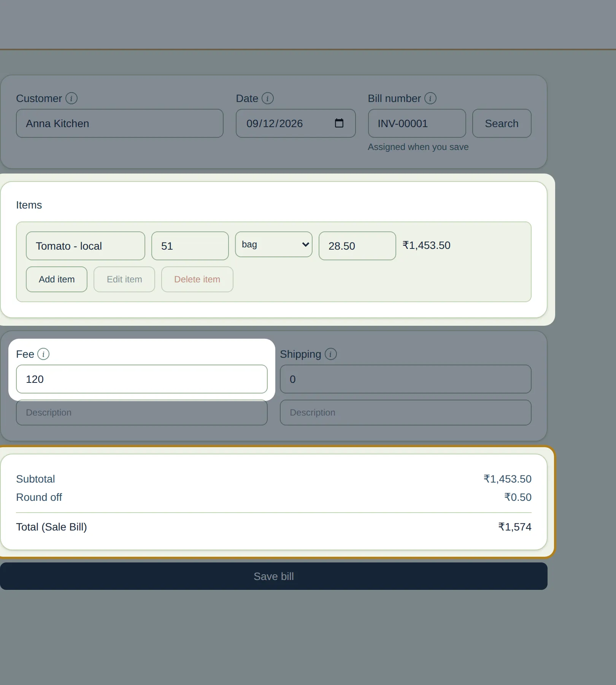Click the Shipping amount field showing 0
The width and height of the screenshot is (616, 685).
click(406, 379)
